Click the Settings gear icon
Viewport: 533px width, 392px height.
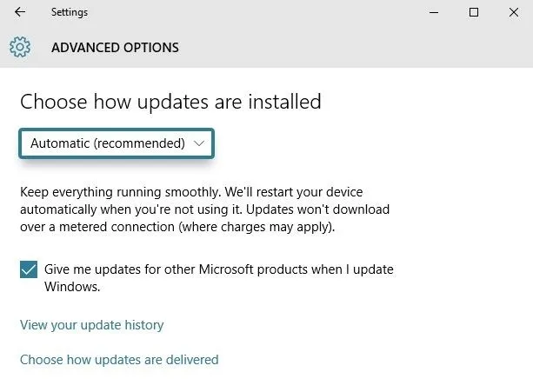(20, 47)
